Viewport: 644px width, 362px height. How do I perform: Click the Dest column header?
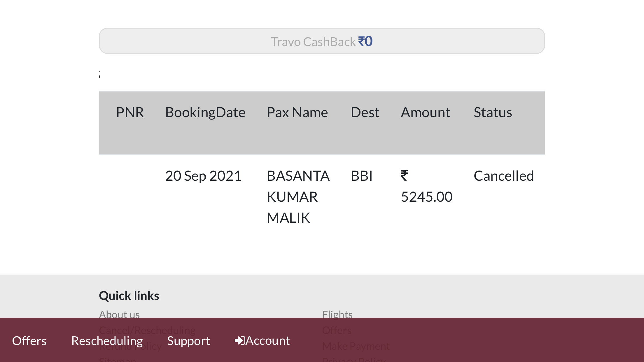(365, 113)
